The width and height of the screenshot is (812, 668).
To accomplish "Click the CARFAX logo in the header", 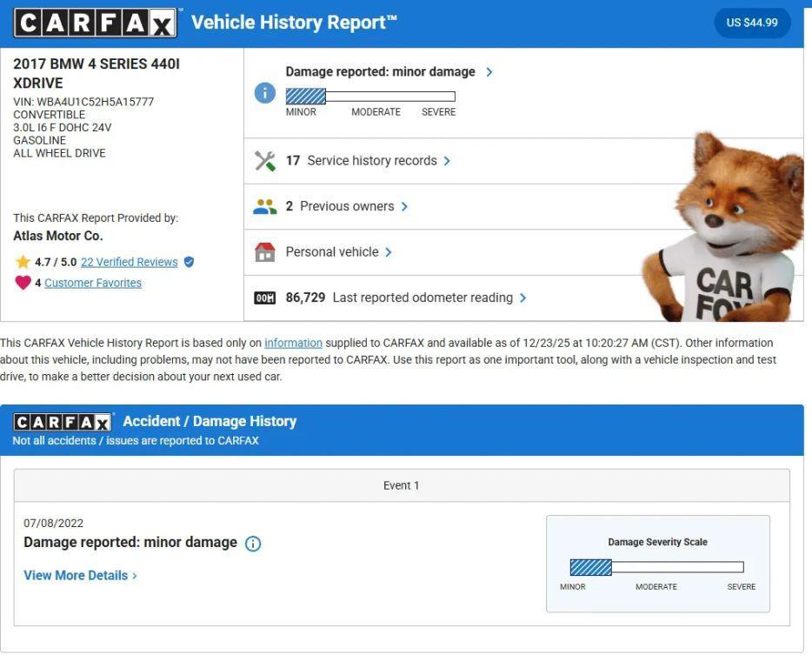I will (x=95, y=23).
